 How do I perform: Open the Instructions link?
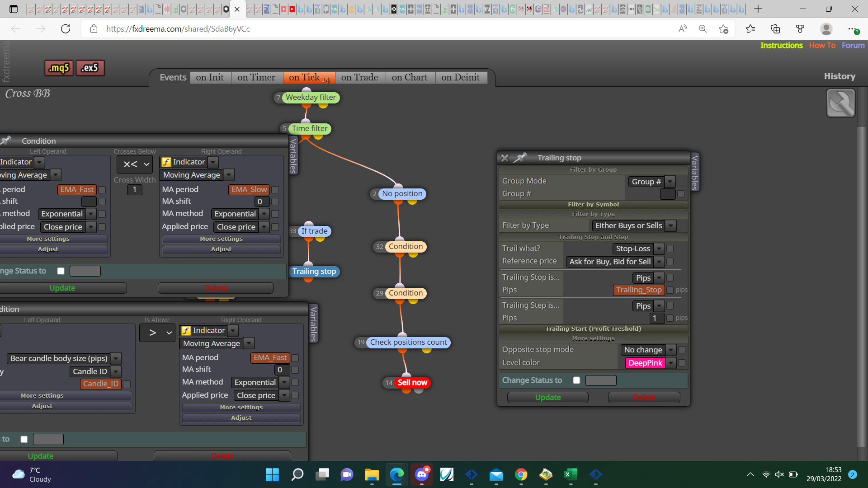coord(781,45)
